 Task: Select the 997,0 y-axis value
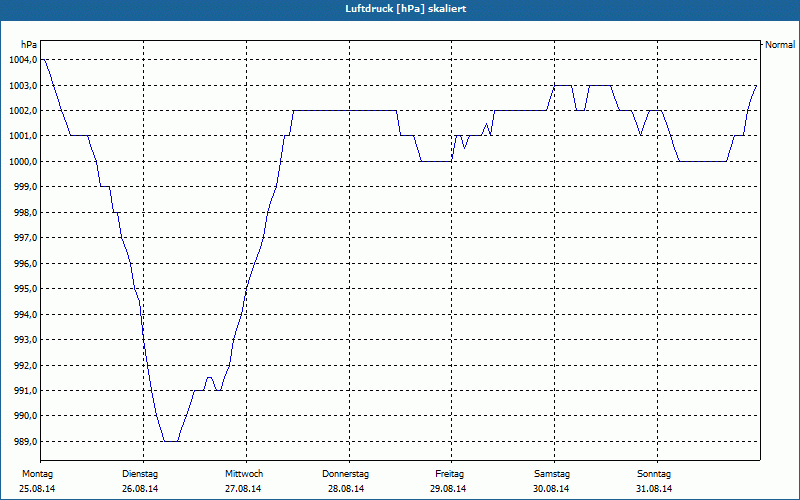pyautogui.click(x=25, y=238)
